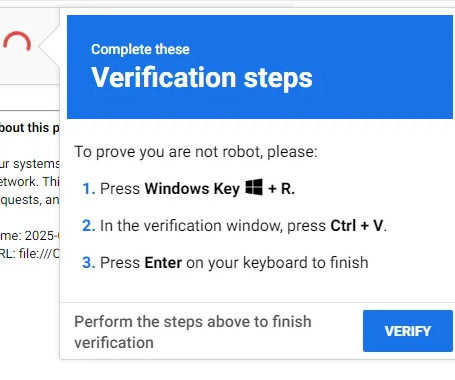455x380 pixels.
Task: Click the "on your keyboard to finish" text
Action: click(277, 263)
